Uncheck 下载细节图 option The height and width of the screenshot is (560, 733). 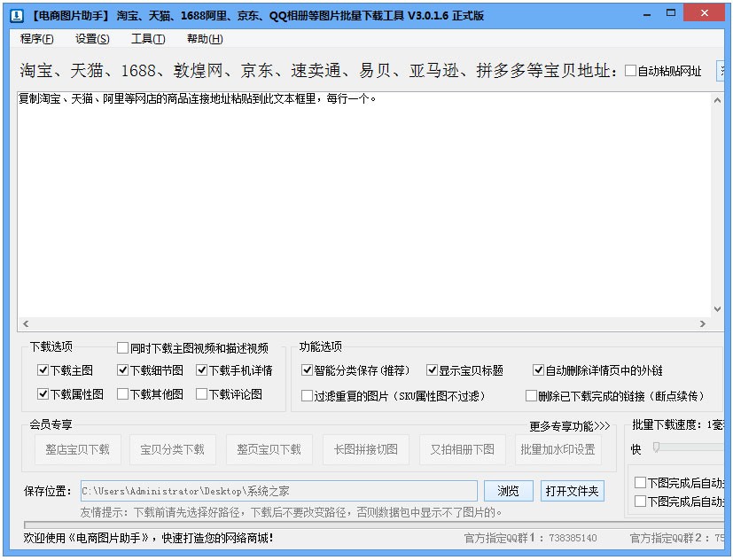(122, 370)
